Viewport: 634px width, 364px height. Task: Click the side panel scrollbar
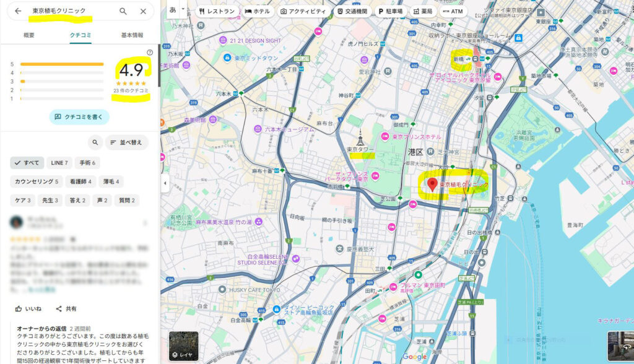click(159, 67)
